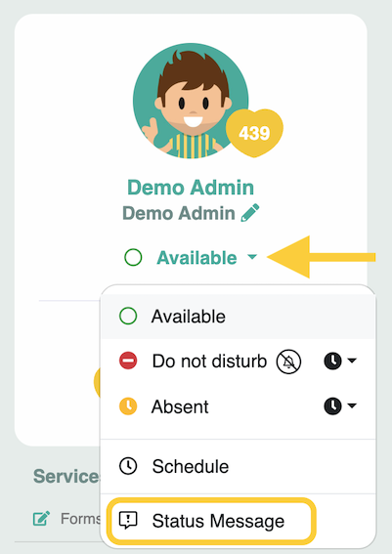The width and height of the screenshot is (392, 554).
Task: Expand the Absent duration clock dropdown
Action: (x=340, y=405)
